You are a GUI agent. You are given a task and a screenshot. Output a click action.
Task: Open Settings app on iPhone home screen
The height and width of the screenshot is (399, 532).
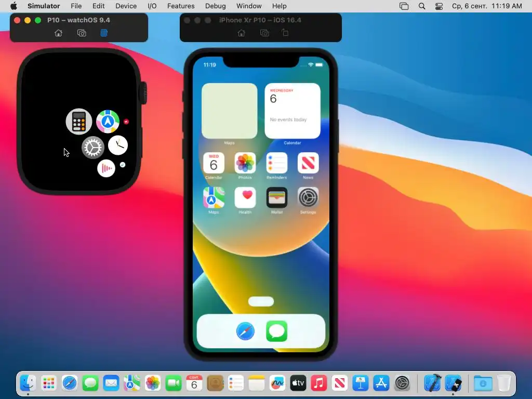pos(308,197)
